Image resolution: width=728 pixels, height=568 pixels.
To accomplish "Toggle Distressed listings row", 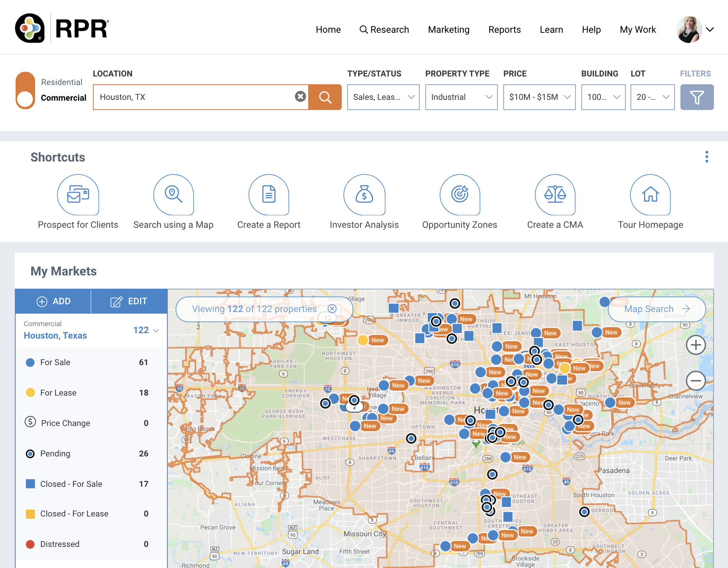I will pyautogui.click(x=91, y=544).
